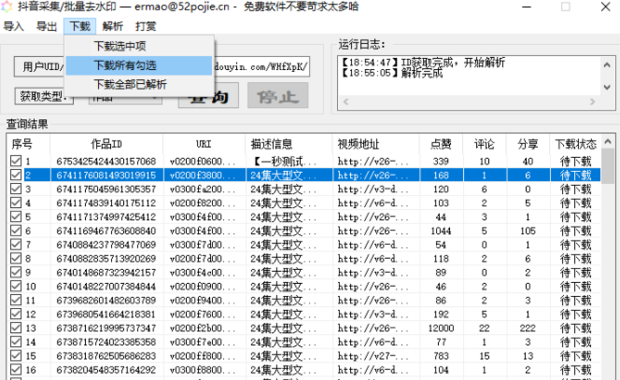Click 待下载 status in row 1
The width and height of the screenshot is (620, 380).
pos(575,161)
